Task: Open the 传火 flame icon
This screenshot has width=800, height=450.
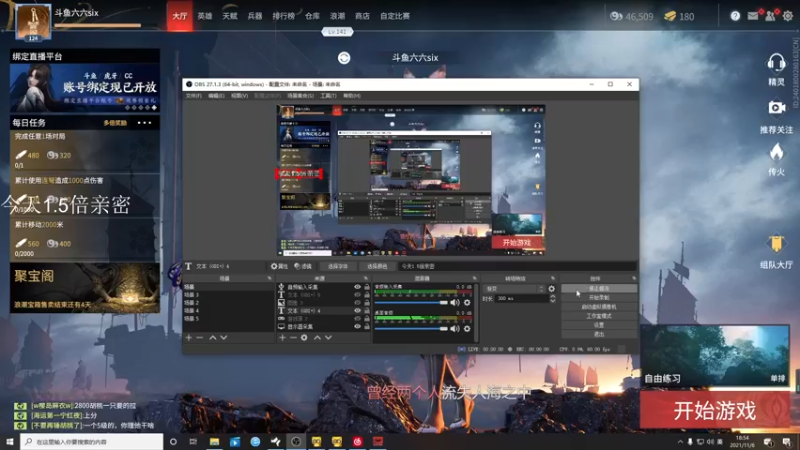Action: pyautogui.click(x=776, y=152)
